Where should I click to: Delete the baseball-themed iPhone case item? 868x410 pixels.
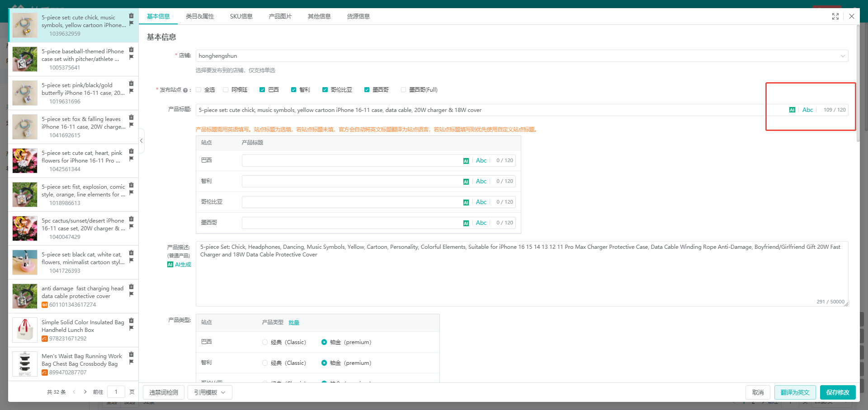131,50
